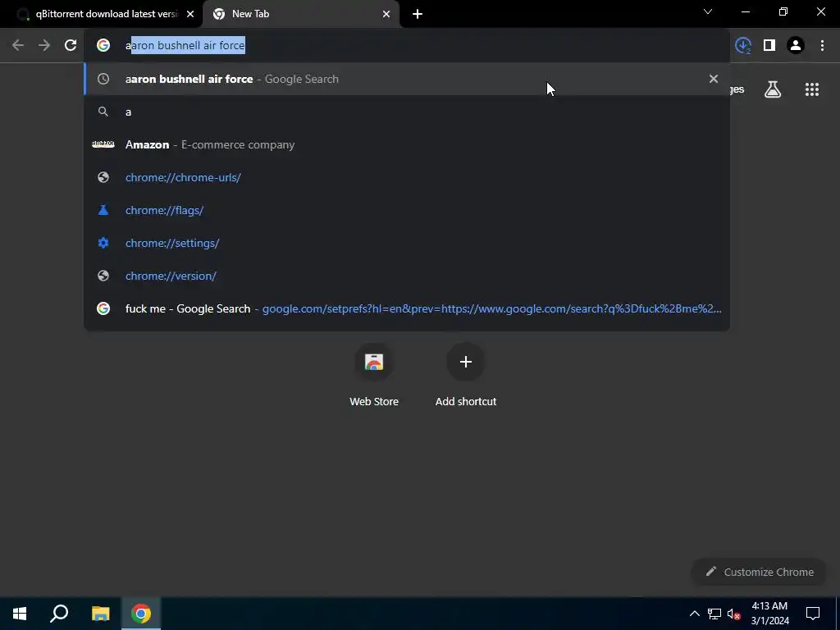Click the browser back arrow

pos(18,46)
